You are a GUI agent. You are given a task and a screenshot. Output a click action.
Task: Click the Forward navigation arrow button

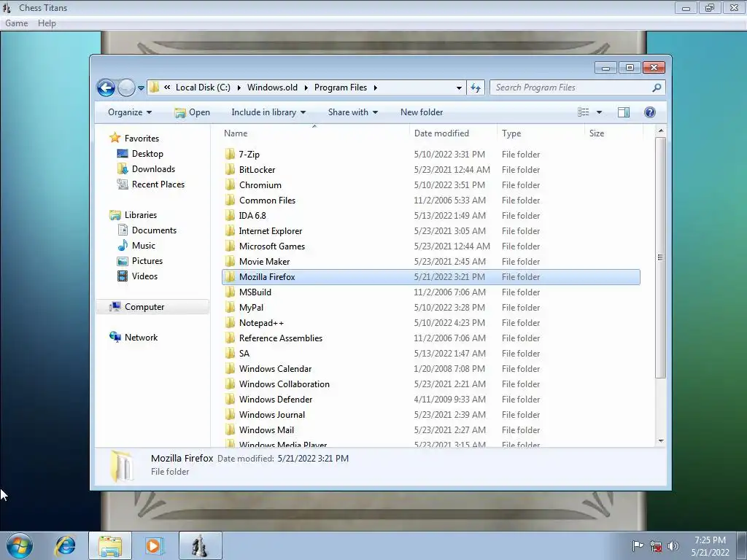(126, 87)
